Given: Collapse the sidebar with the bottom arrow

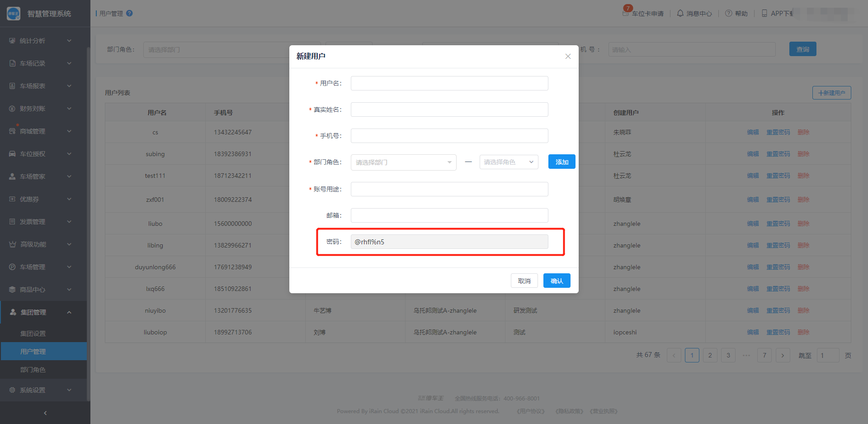Looking at the screenshot, I should click(x=45, y=413).
